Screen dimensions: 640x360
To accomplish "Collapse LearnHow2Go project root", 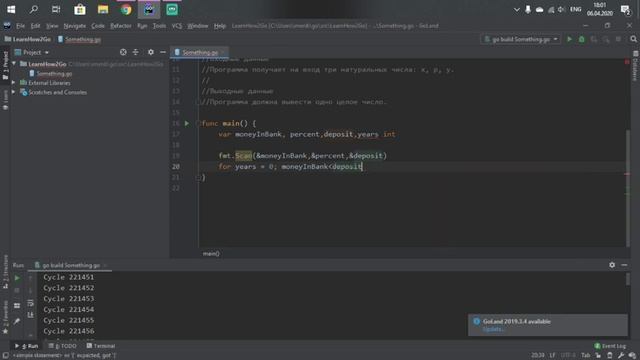I will coord(14,64).
